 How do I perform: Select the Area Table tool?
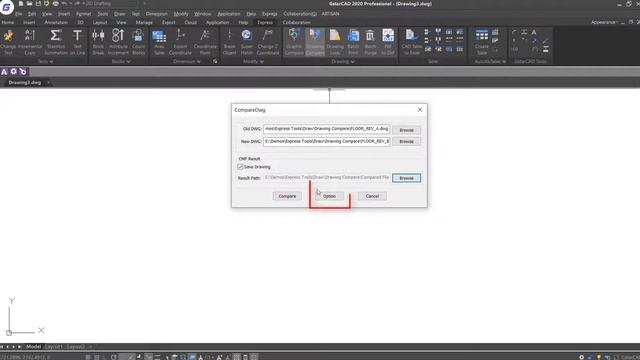159,42
